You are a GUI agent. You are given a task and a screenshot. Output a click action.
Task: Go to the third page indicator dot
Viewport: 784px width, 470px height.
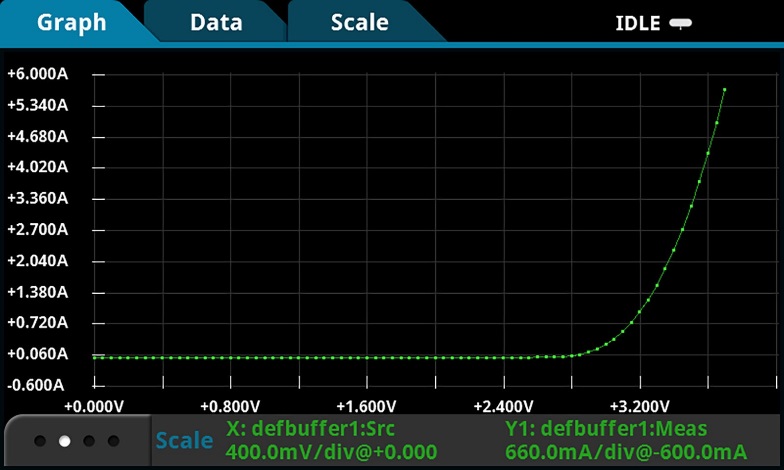point(89,441)
